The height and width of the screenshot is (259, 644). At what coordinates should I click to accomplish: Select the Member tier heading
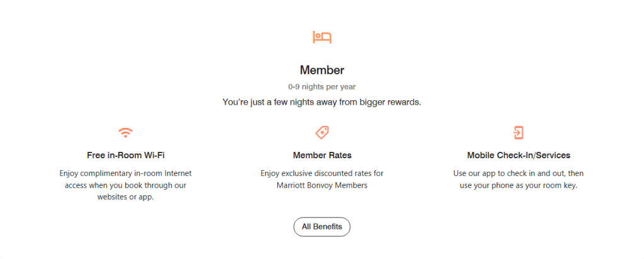[x=322, y=70]
